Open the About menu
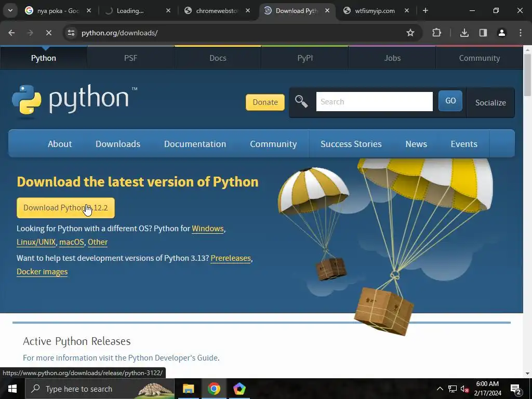The width and height of the screenshot is (532, 399). 60,144
